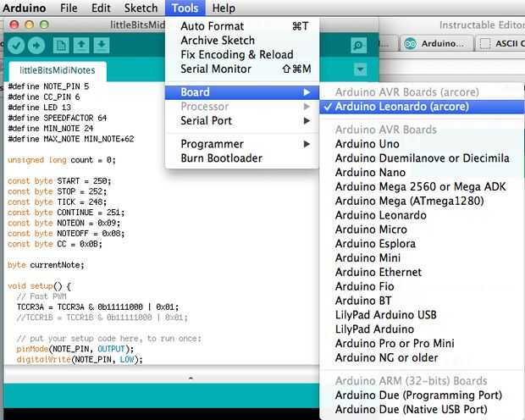
Task: Choose Fix Encoding & Reload
Action: [x=241, y=54]
